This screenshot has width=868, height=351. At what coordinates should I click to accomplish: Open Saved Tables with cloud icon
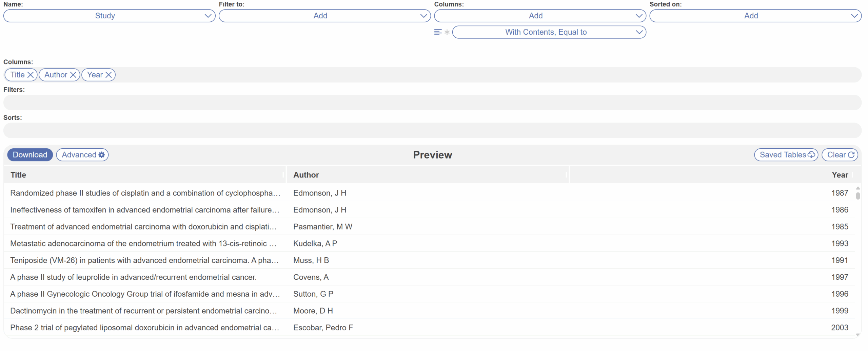pos(786,155)
